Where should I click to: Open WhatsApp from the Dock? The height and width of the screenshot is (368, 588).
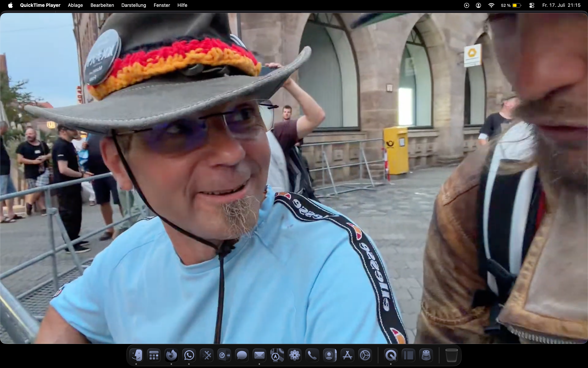pos(189,355)
